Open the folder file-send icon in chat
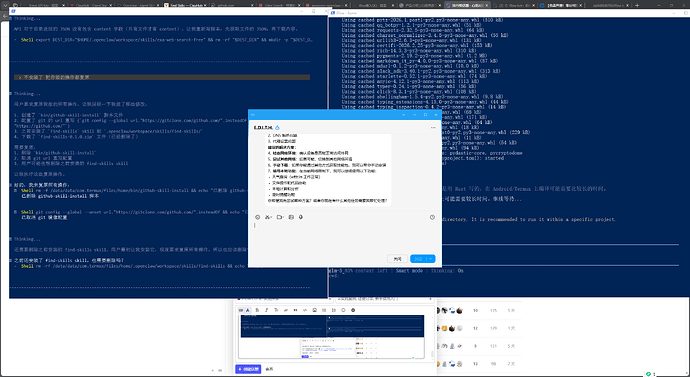Screen dimensions: 690x377 (x=280, y=217)
